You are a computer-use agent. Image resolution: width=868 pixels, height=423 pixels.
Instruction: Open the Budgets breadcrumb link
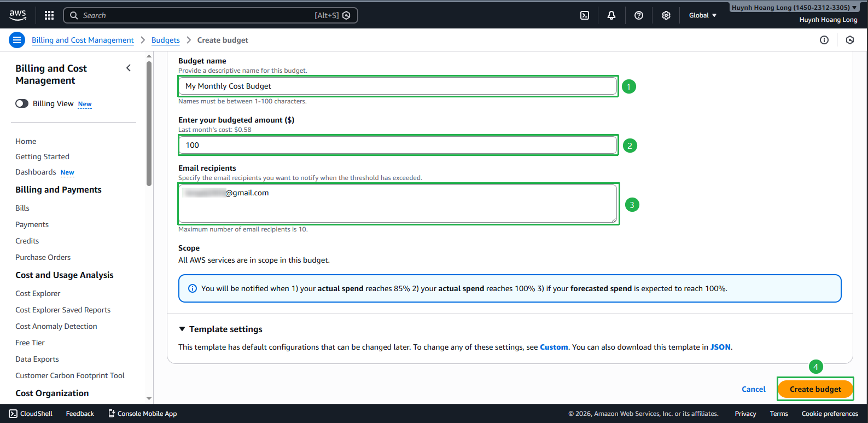165,40
